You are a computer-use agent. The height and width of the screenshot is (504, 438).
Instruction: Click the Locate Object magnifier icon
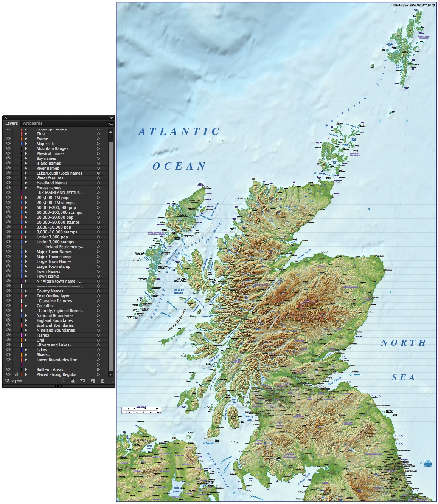pos(63,380)
